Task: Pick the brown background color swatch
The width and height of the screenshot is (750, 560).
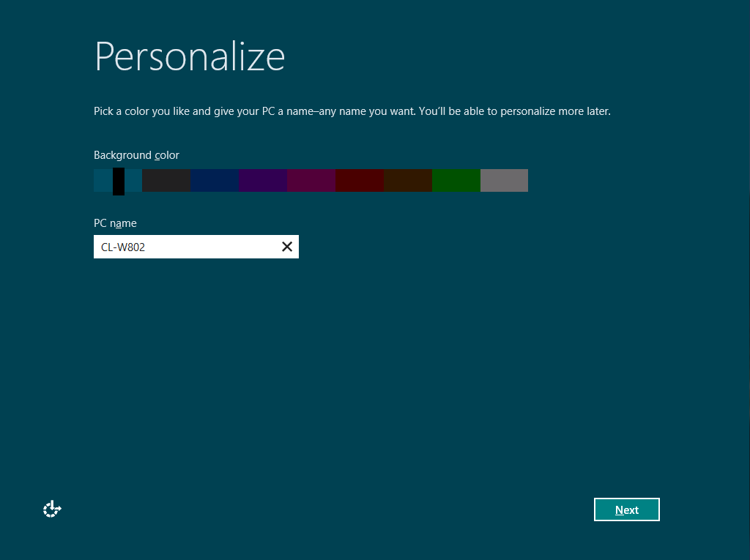Action: point(408,180)
